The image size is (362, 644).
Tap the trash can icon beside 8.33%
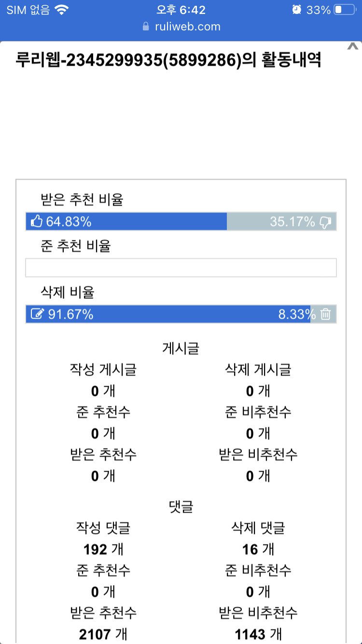pos(326,314)
